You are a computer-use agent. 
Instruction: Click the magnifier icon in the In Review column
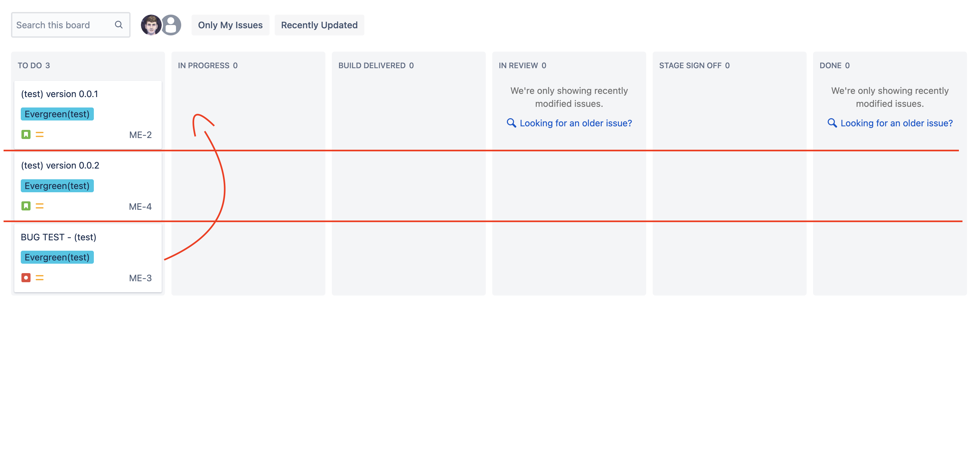point(511,123)
